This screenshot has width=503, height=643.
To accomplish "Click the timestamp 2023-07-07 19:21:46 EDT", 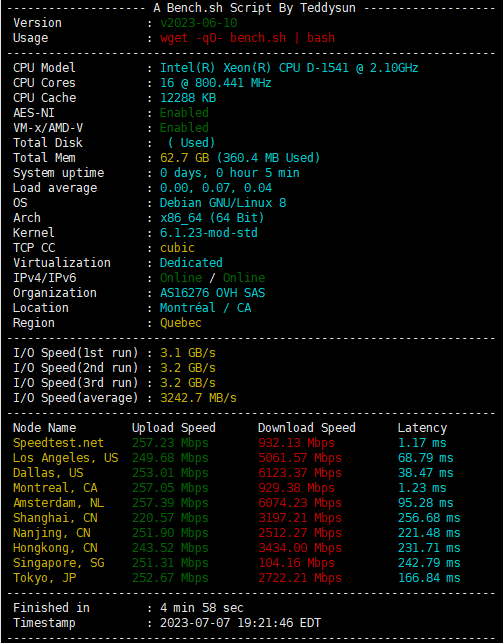I will coord(240,622).
